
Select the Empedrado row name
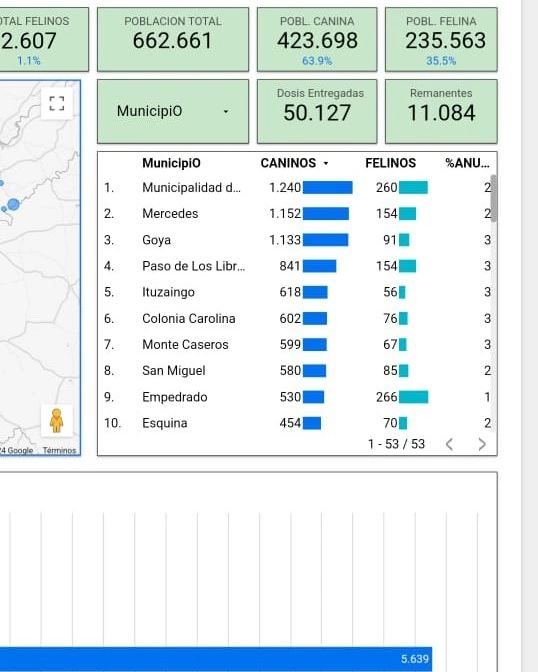click(175, 397)
